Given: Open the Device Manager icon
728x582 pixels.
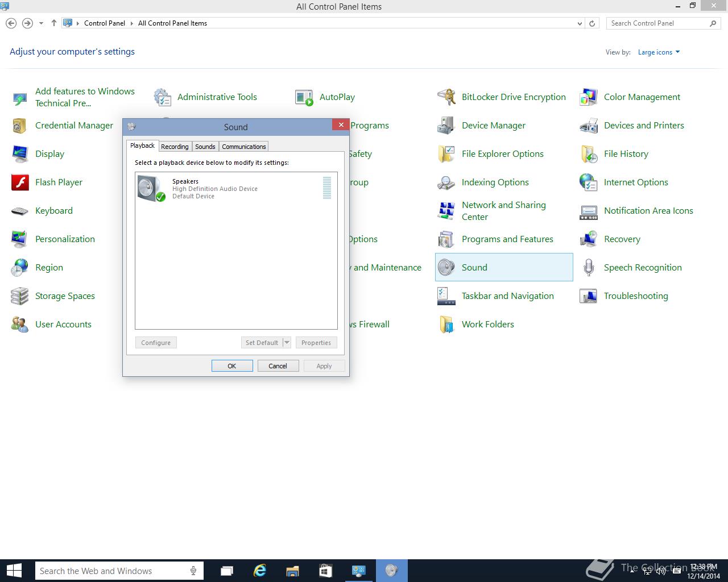Looking at the screenshot, I should [446, 126].
